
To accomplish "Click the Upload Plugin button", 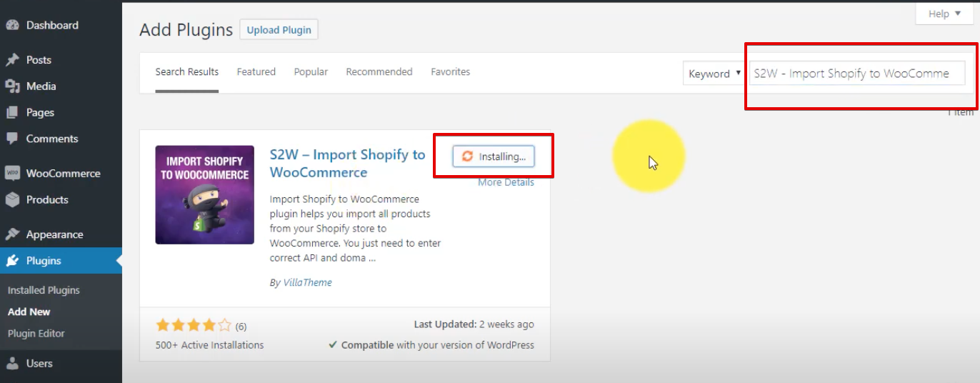I will tap(279, 30).
